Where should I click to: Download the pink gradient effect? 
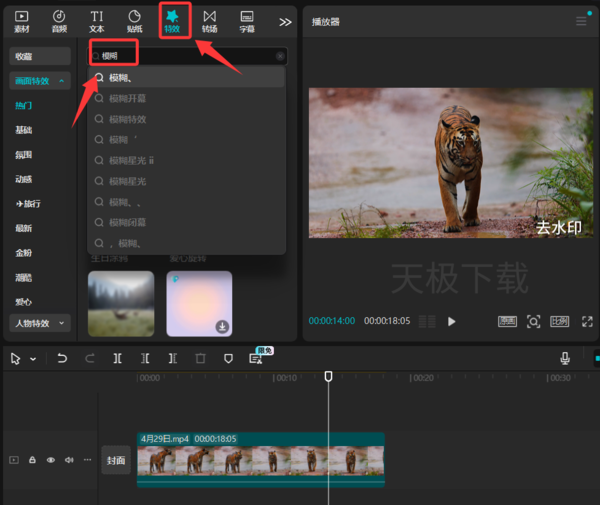tap(222, 327)
